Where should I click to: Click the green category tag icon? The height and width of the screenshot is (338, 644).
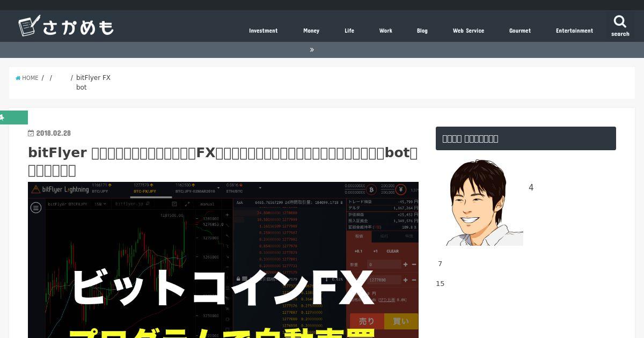(x=2, y=117)
